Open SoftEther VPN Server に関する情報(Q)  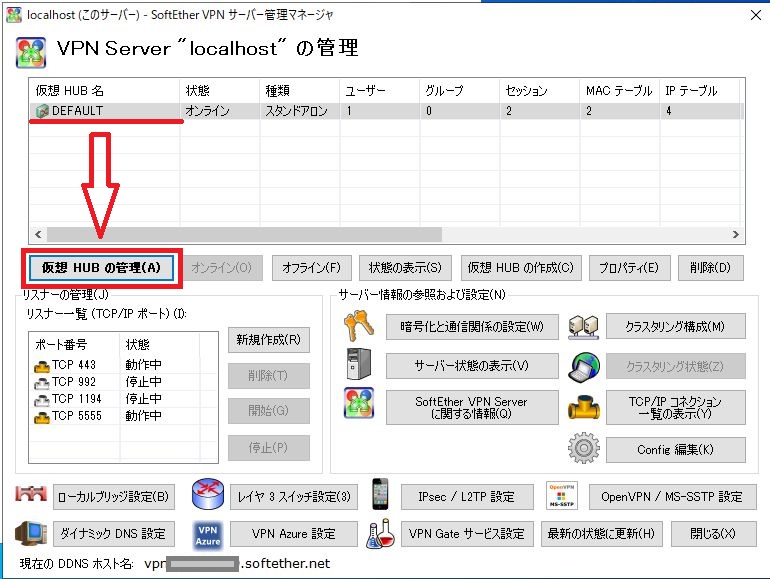coord(472,408)
